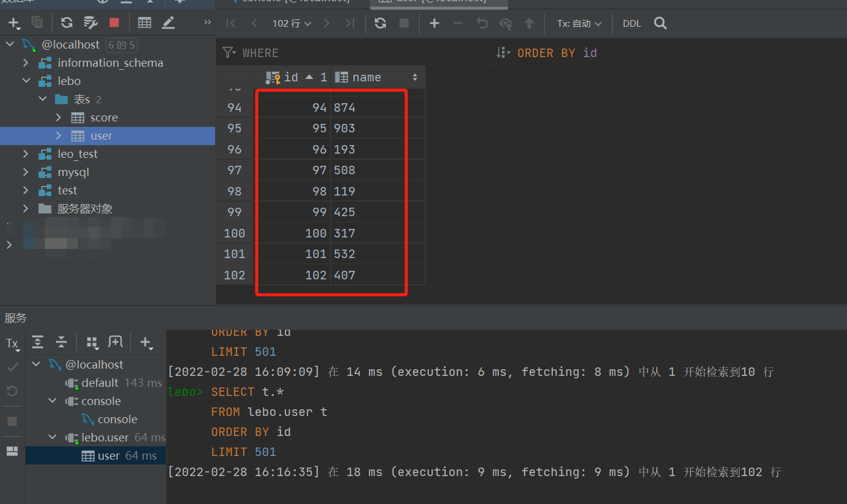Viewport: 847px width, 504px height.
Task: Click the duplicate icon in the database toolbar
Action: (x=37, y=23)
